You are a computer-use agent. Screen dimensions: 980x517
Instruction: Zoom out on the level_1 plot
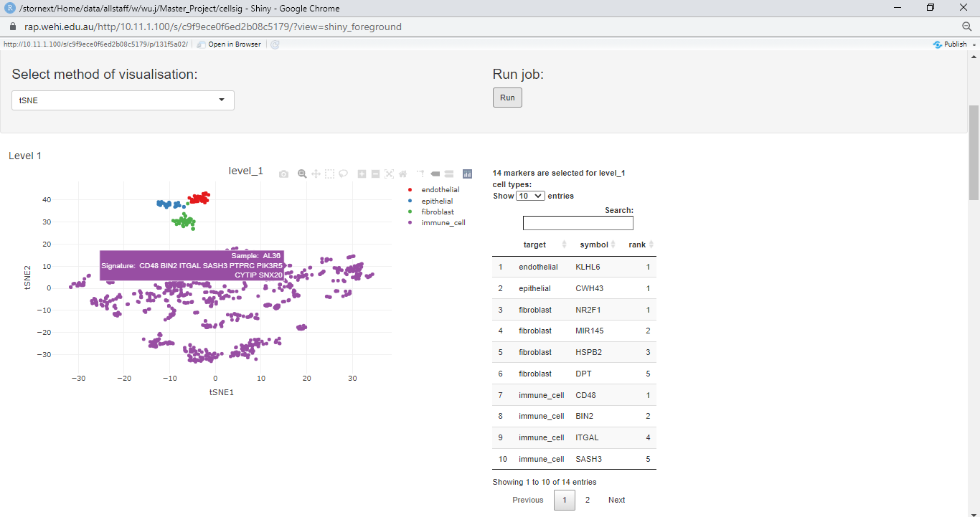point(375,174)
